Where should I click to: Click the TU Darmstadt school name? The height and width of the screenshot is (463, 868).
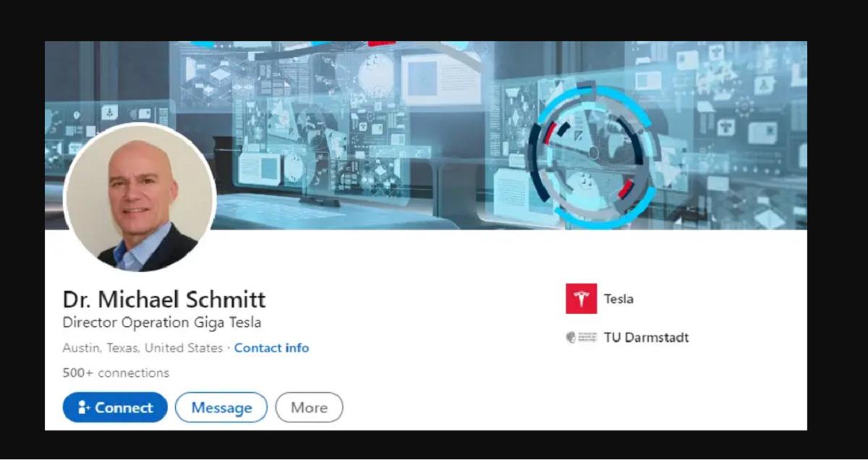[x=646, y=337]
